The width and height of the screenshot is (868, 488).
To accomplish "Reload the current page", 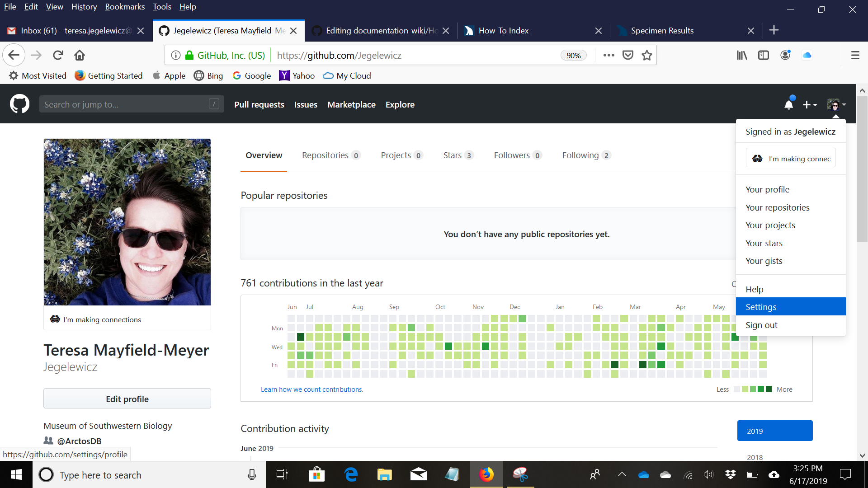I will point(58,55).
